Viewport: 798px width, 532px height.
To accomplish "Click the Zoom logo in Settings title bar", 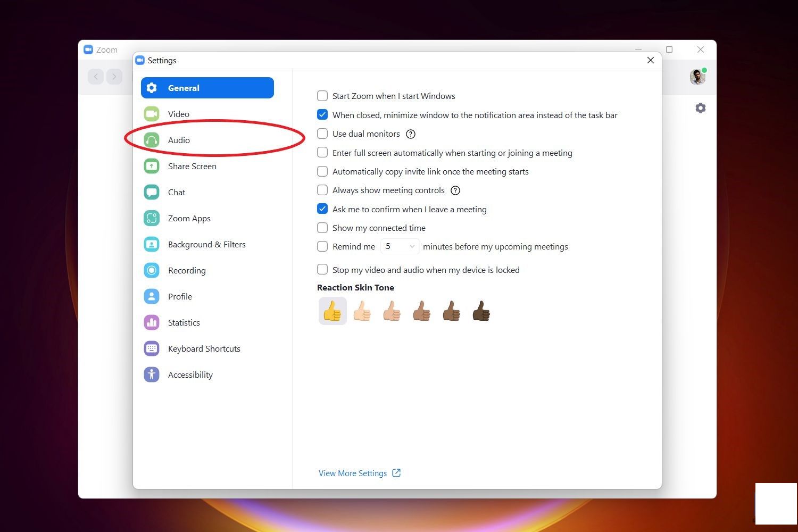I will pyautogui.click(x=140, y=60).
